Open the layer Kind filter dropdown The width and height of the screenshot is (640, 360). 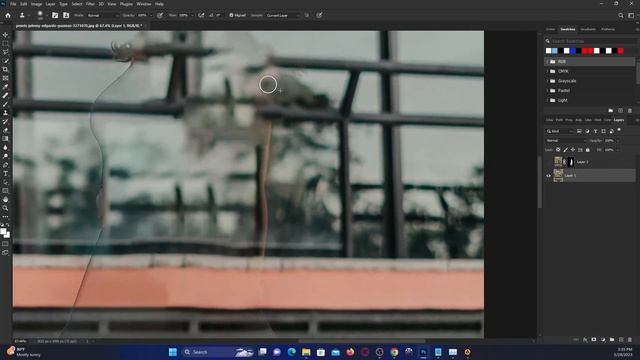pos(559,131)
